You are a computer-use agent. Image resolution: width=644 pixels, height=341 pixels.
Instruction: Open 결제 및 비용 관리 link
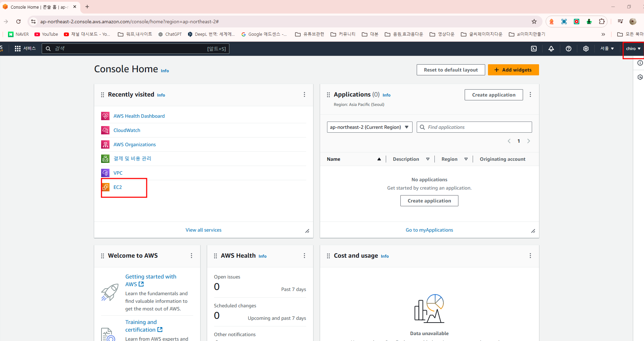[132, 159]
